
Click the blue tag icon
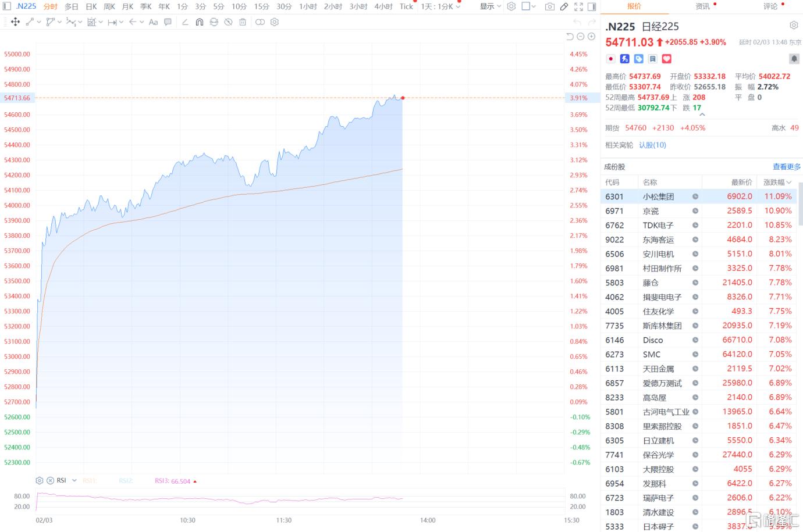pos(638,59)
